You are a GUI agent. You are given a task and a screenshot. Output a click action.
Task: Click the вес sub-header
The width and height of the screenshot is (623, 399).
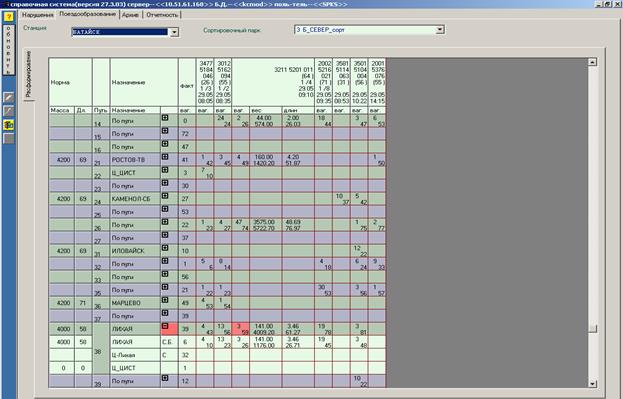265,110
